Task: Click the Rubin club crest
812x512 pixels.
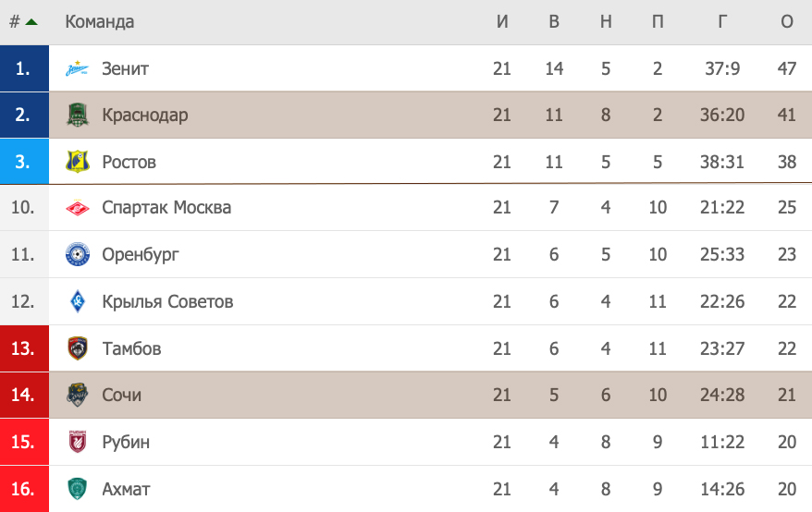Action: [x=77, y=442]
